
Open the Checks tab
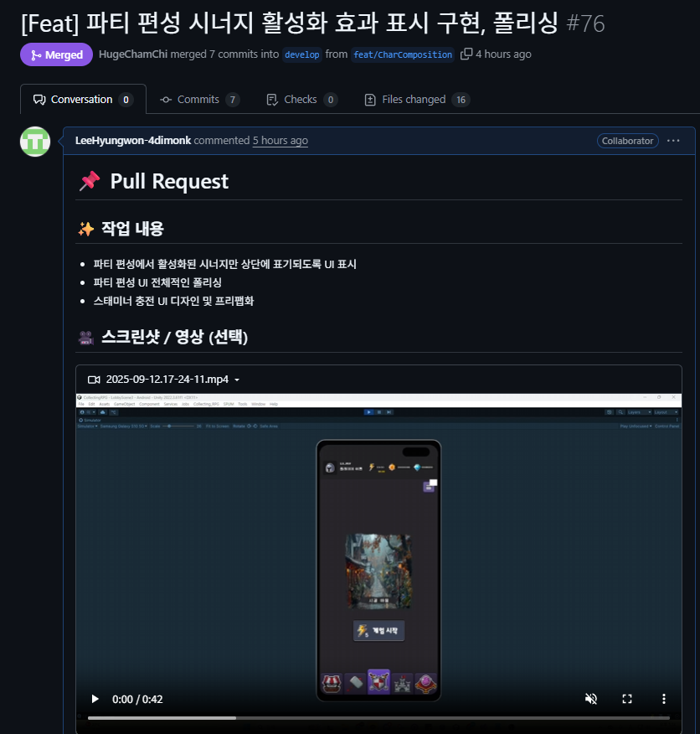pos(301,100)
